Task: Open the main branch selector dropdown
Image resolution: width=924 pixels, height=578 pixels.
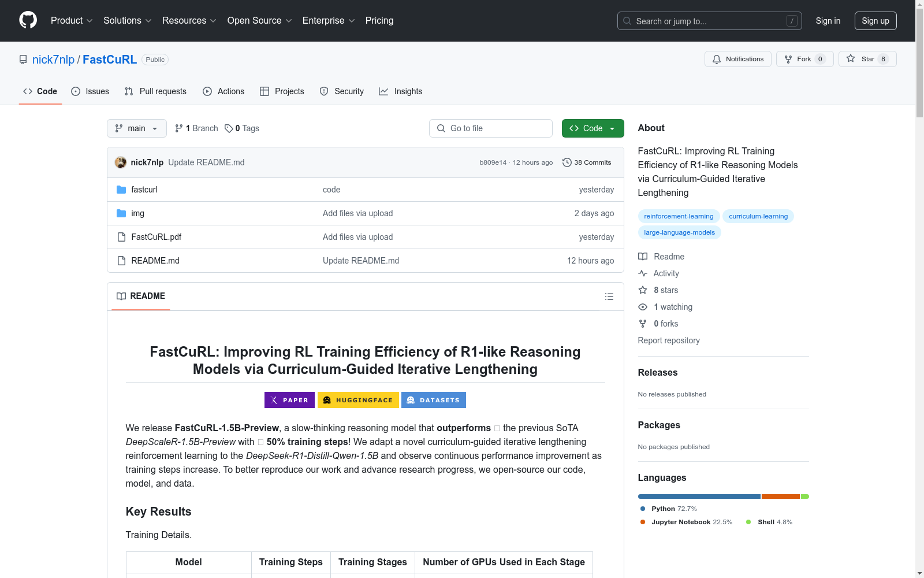Action: [137, 128]
